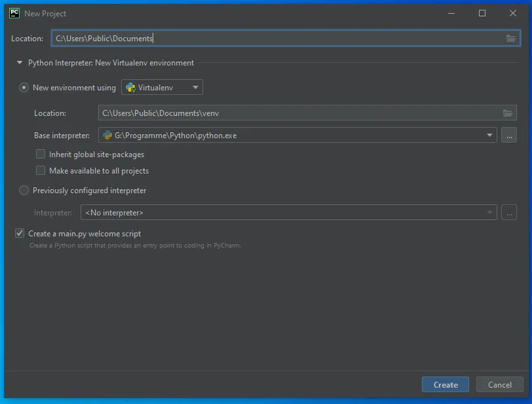Click the Create button
This screenshot has height=404, width=532.
pyautogui.click(x=445, y=384)
